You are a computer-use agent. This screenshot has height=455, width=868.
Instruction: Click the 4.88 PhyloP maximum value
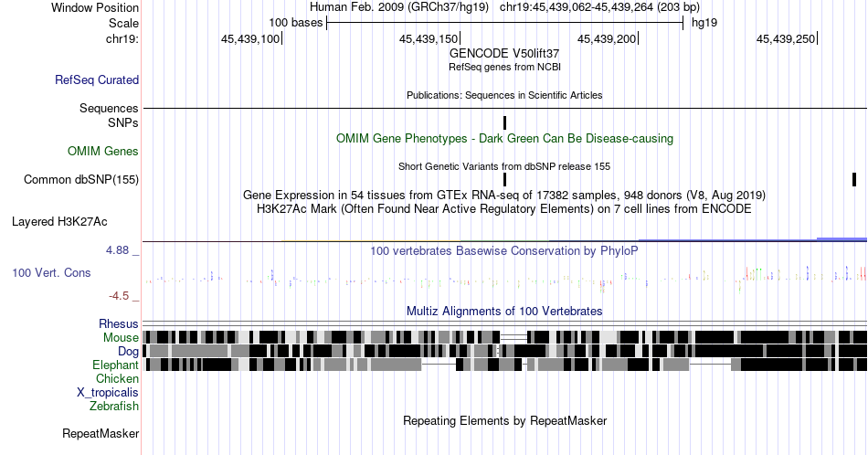pyautogui.click(x=117, y=250)
